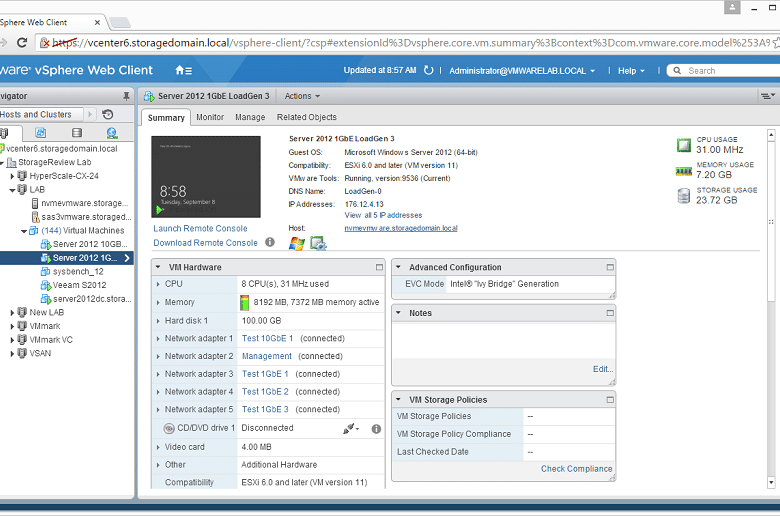Launch the Remote Console
The width and height of the screenshot is (780, 516).
pyautogui.click(x=200, y=228)
